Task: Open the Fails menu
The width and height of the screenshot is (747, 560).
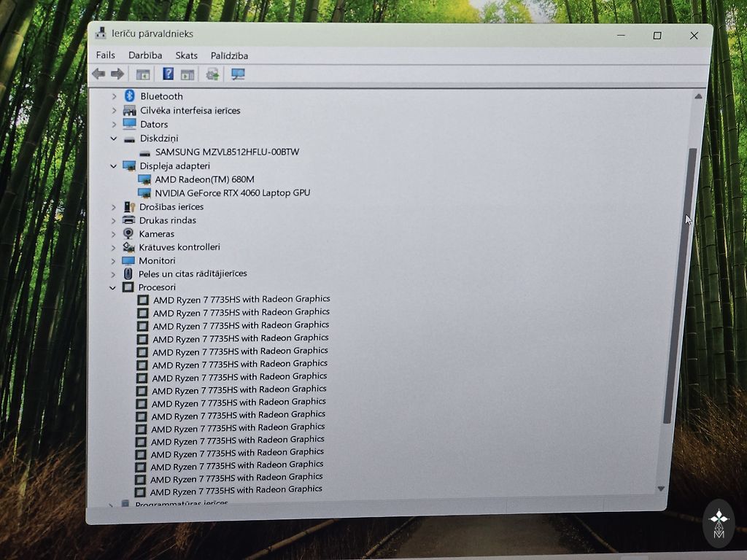Action: [x=105, y=55]
